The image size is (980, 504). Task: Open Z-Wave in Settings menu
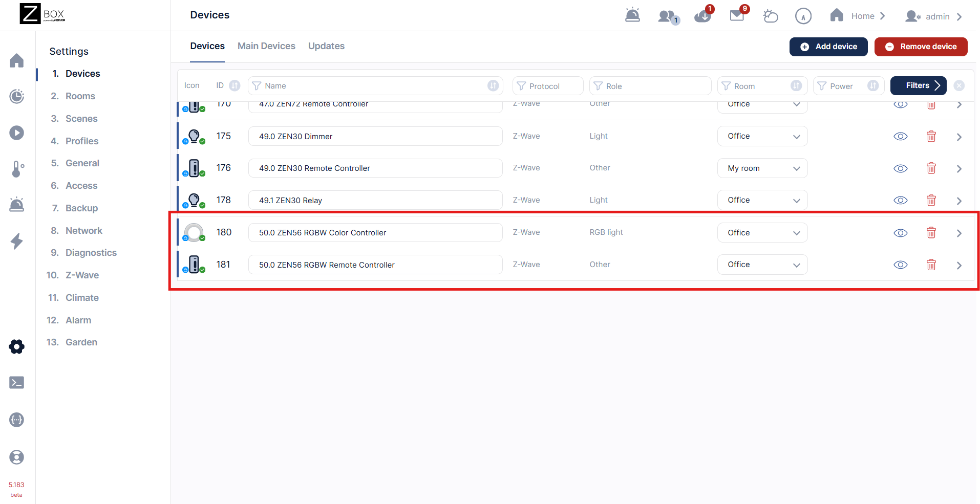coord(82,275)
